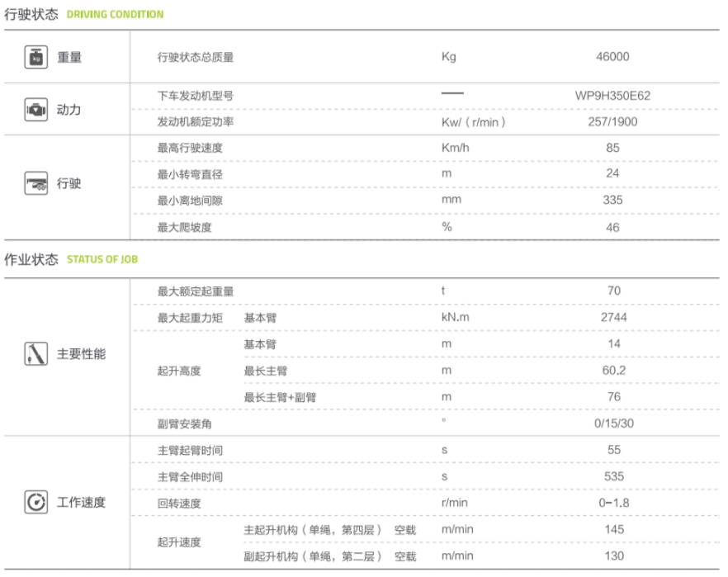
Task: Select the 行驶状态总质量 row label
Action: [196, 57]
